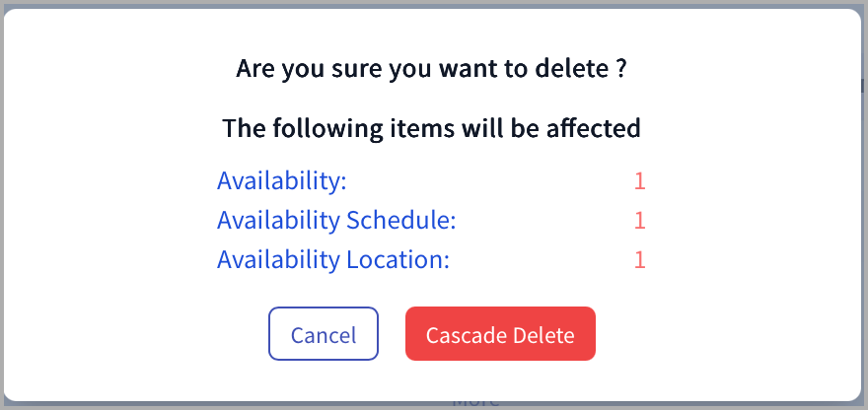Click the page scrollbar behind the dialog

click(x=862, y=86)
